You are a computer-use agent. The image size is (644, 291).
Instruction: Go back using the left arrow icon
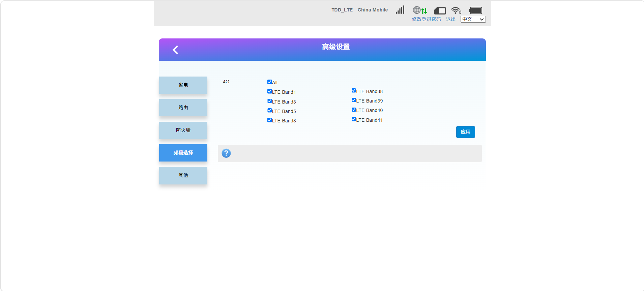[x=175, y=50]
